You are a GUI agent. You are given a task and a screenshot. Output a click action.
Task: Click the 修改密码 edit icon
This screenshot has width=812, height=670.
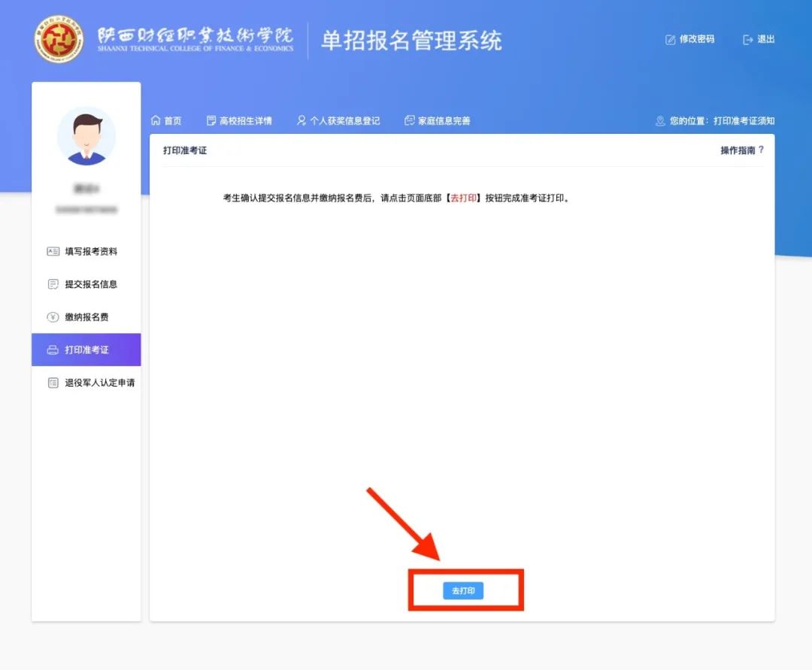point(670,40)
